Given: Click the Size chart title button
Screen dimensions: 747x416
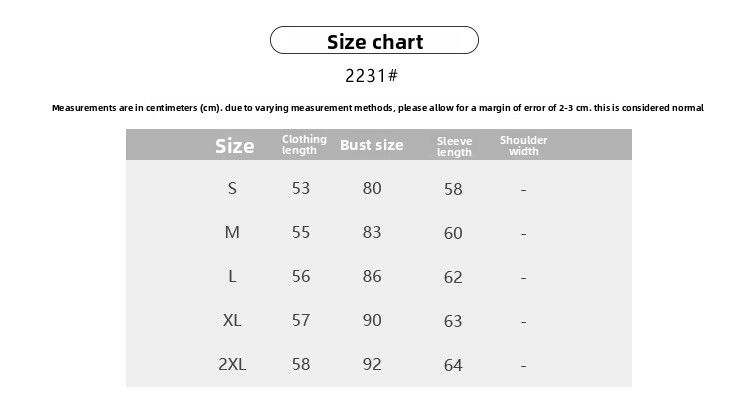Looking at the screenshot, I should 375,41.
